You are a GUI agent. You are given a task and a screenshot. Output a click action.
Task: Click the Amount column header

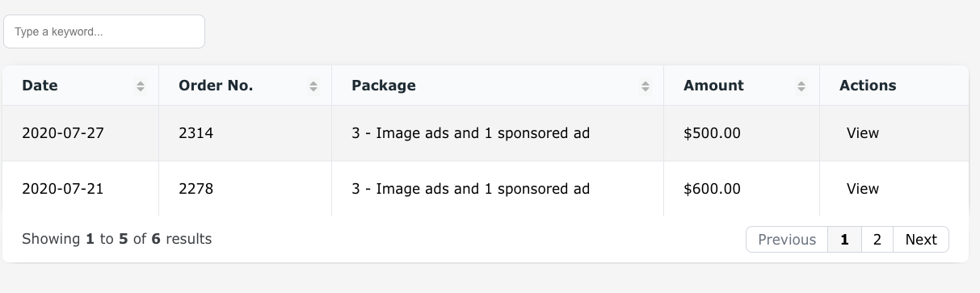pyautogui.click(x=742, y=86)
